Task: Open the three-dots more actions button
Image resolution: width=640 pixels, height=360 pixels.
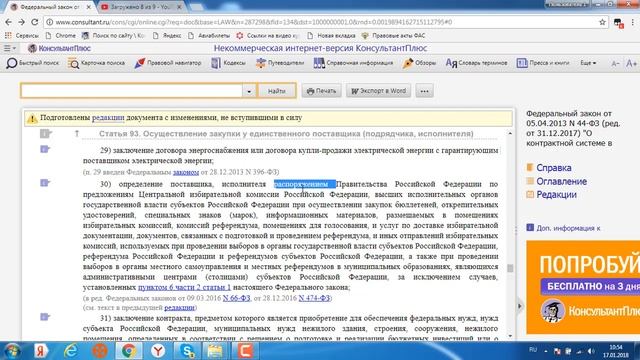Action: [424, 91]
